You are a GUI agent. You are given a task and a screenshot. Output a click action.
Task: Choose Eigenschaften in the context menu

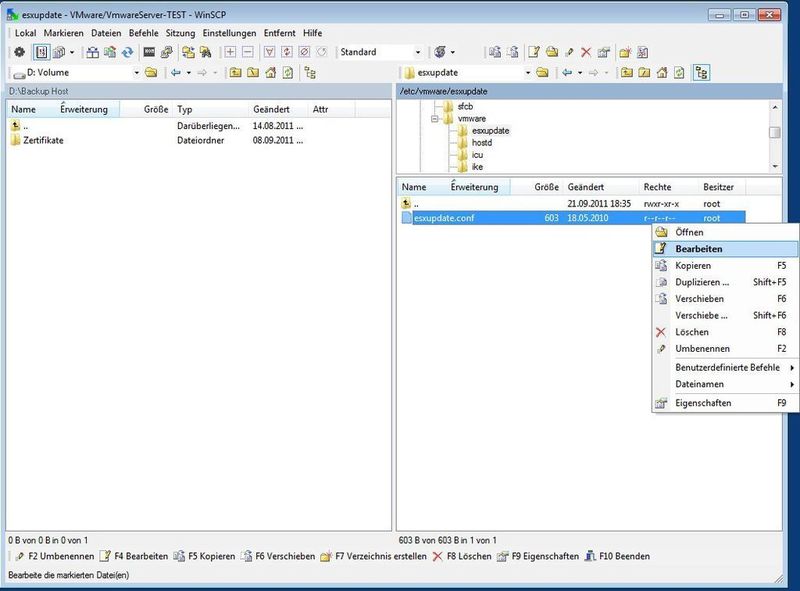725,403
